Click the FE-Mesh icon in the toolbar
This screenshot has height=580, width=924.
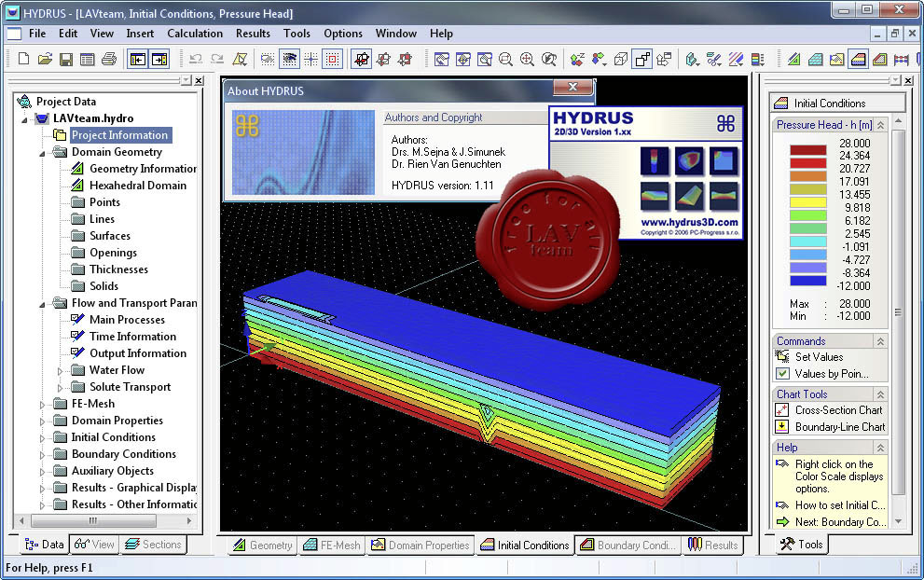point(816,59)
